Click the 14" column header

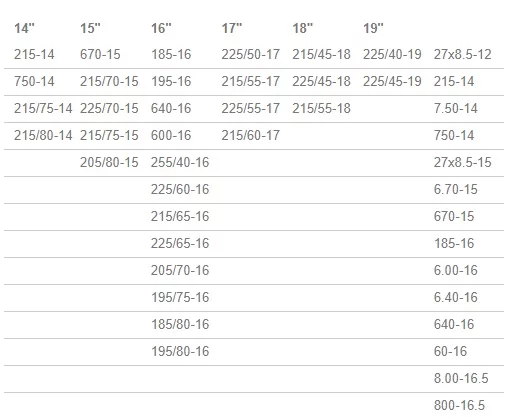click(x=24, y=28)
